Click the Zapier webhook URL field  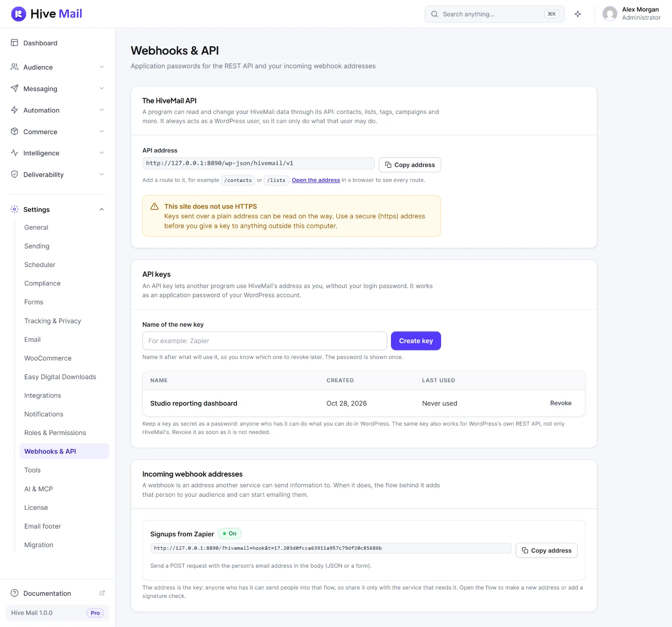(x=331, y=548)
